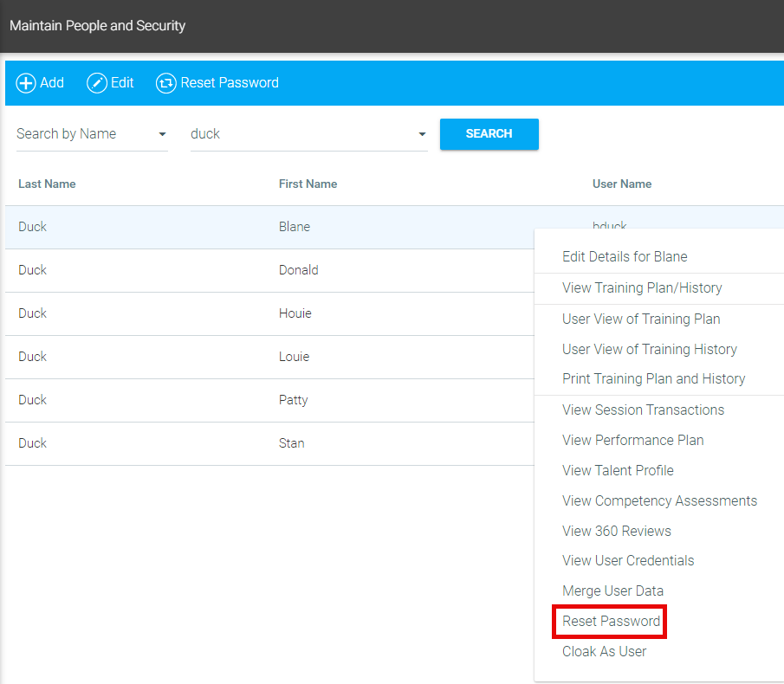
Task: Sort by Last Name column header
Action: pos(47,184)
